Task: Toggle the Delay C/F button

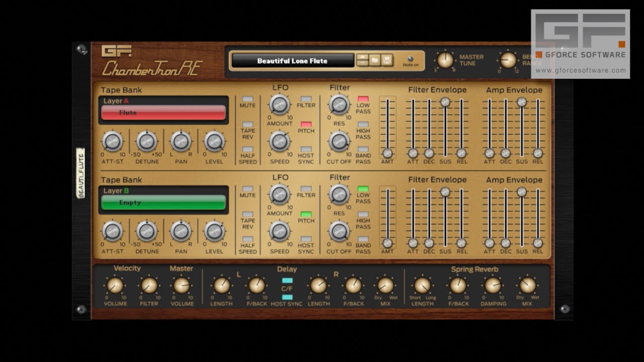Action: pyautogui.click(x=287, y=281)
